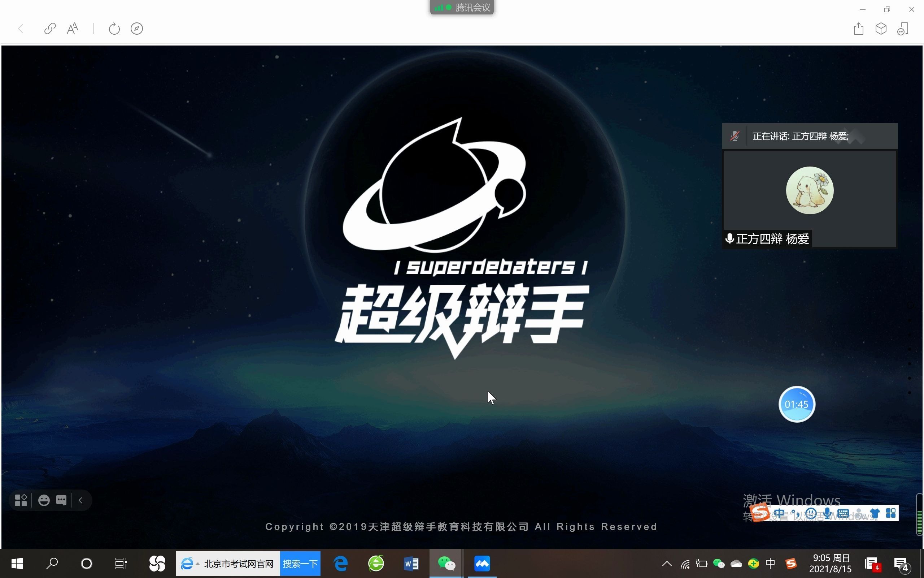This screenshot has height=578, width=924.
Task: Open the Sogou soft keyboard
Action: (x=843, y=513)
